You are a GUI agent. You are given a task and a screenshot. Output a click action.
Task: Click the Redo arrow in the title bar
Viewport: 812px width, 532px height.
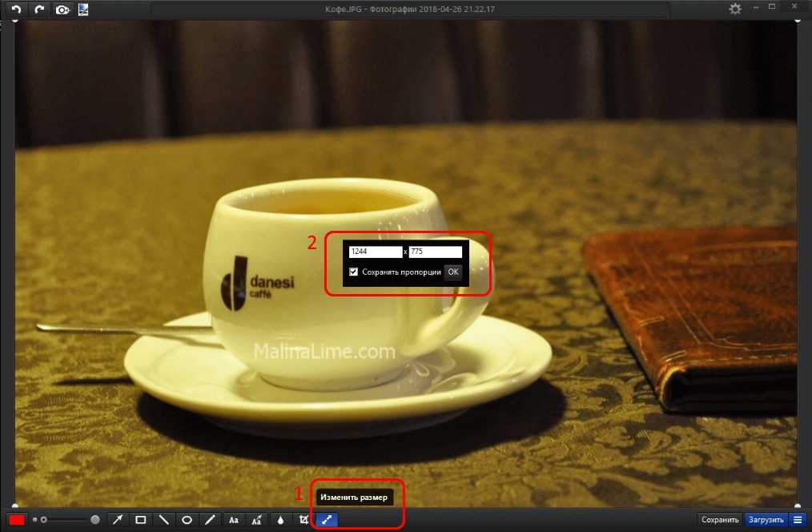pos(38,10)
